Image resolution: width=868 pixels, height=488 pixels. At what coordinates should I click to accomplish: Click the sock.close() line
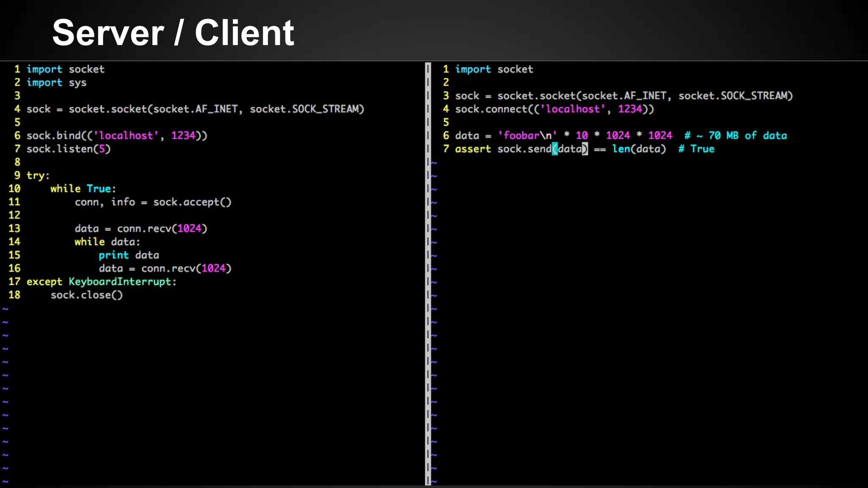87,295
